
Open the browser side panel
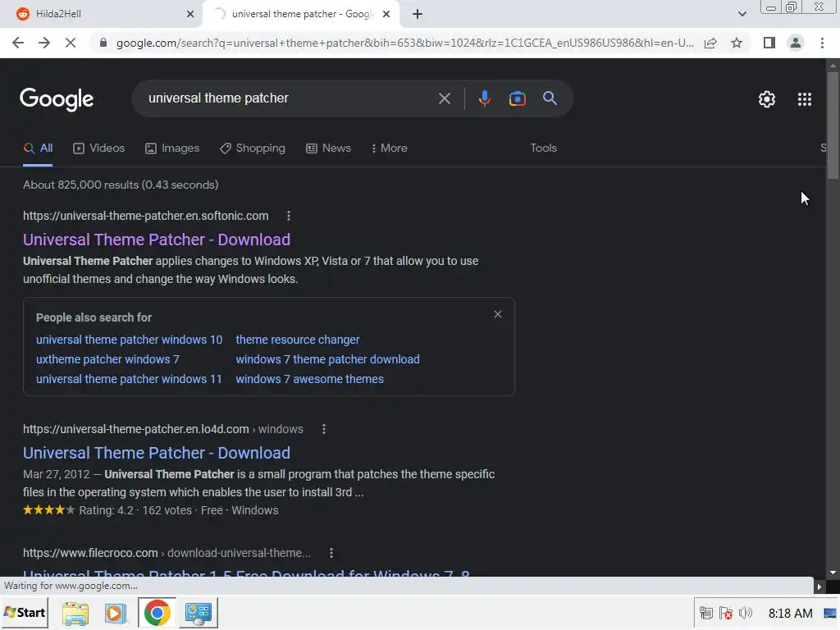[x=769, y=43]
